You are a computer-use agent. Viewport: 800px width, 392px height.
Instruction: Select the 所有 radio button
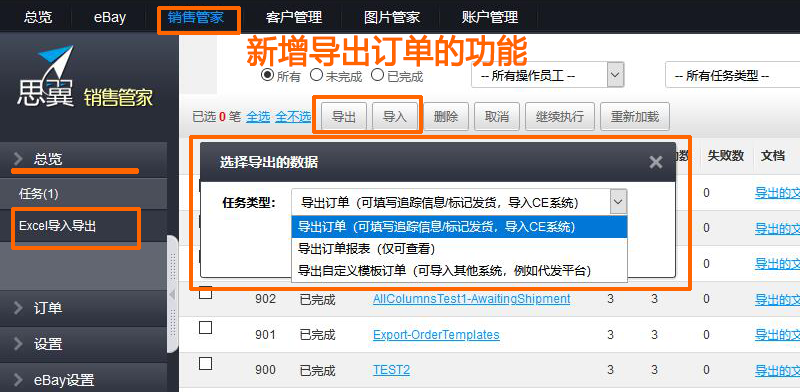pyautogui.click(x=267, y=75)
